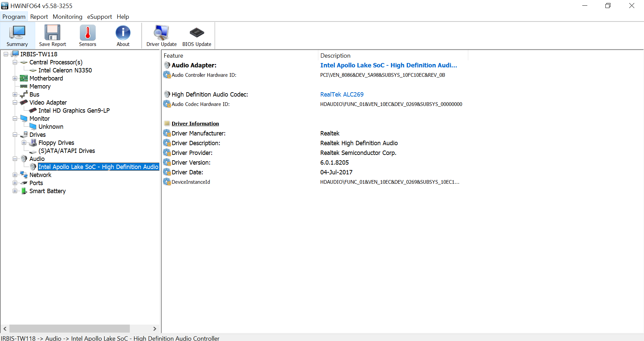Viewport: 644px width, 341px height.
Task: Click the tree scroll right arrow
Action: [155, 329]
